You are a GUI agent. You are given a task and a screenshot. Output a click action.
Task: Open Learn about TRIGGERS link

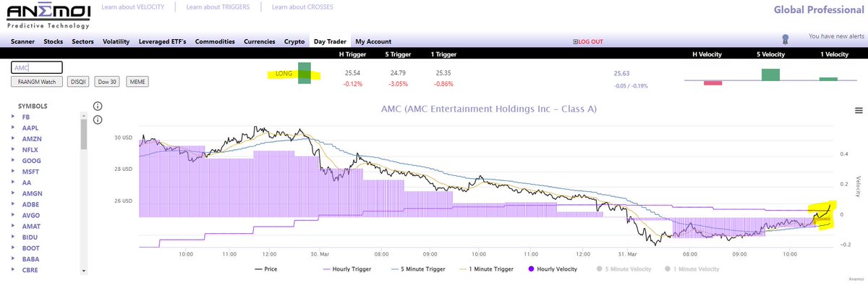point(218,7)
